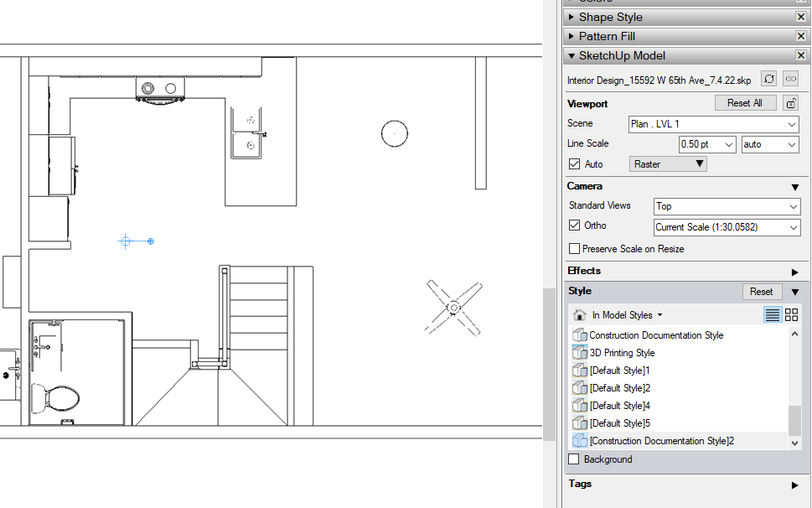Select Construction Documentation Style thumbnail
The height and width of the screenshot is (508, 812).
pyautogui.click(x=580, y=335)
